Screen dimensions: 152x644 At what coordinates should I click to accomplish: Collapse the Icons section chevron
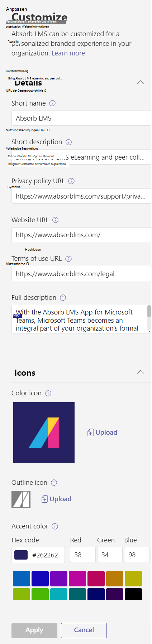pyautogui.click(x=141, y=372)
